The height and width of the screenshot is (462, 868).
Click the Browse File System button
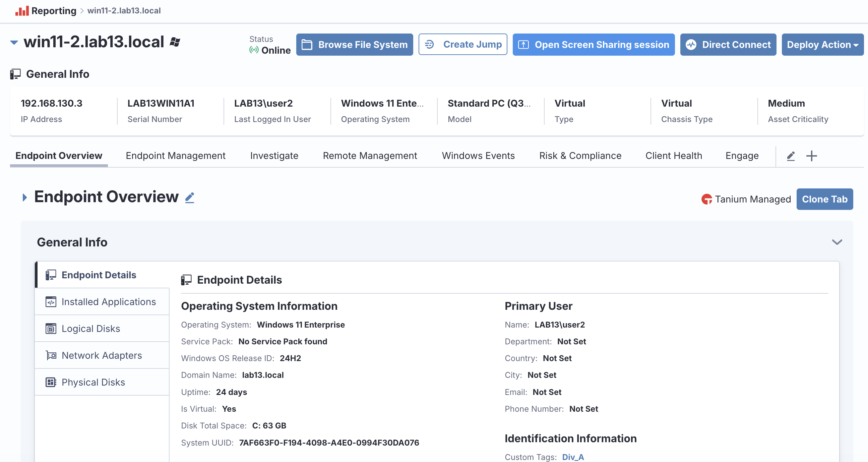pos(355,45)
